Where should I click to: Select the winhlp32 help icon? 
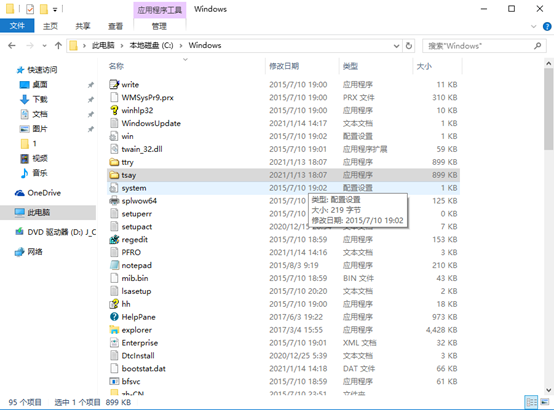click(114, 110)
